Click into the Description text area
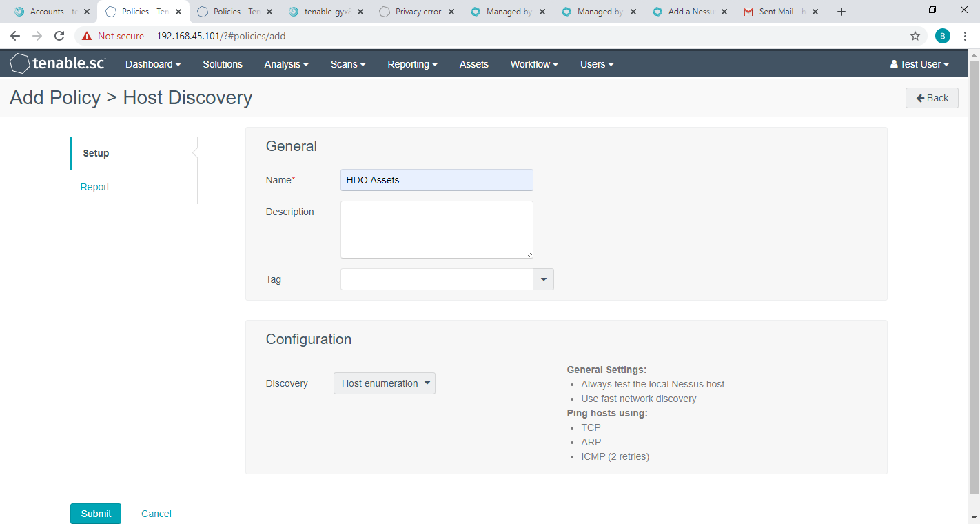The height and width of the screenshot is (524, 980). coord(437,230)
